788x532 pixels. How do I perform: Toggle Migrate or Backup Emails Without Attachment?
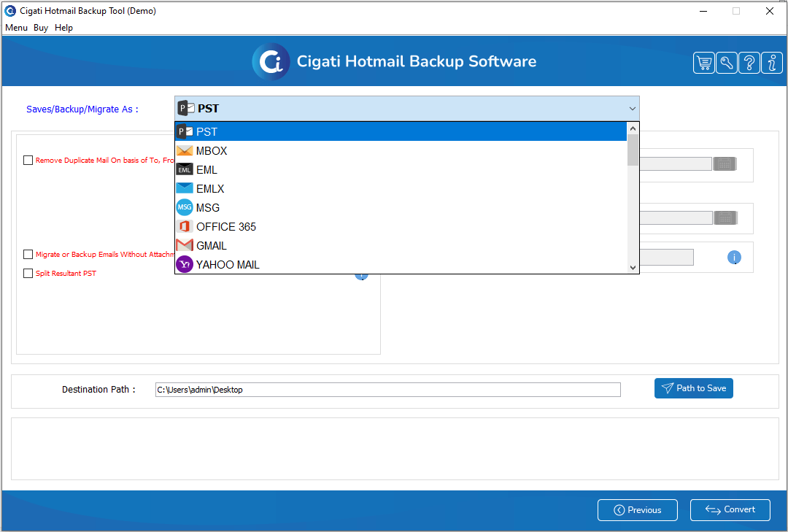coord(28,255)
